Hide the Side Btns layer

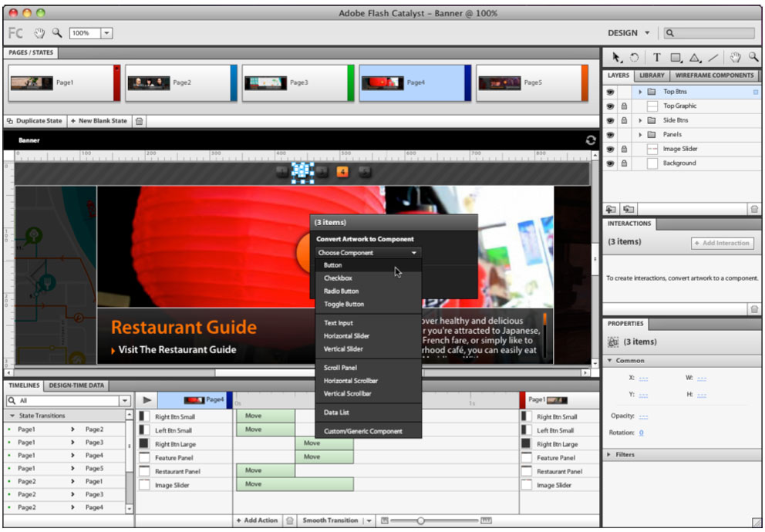[x=610, y=120]
